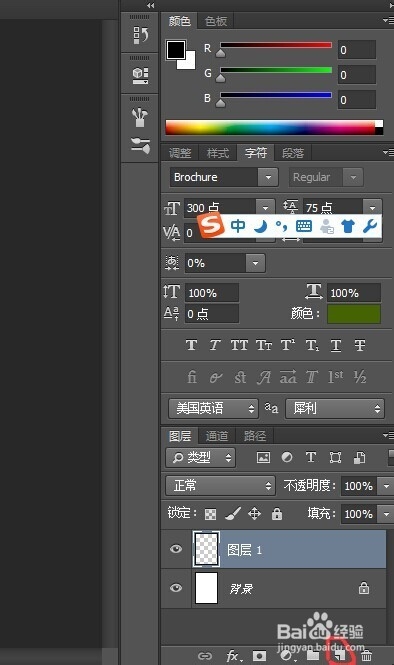Open the 填充 100% dropdown arrow

[386, 514]
